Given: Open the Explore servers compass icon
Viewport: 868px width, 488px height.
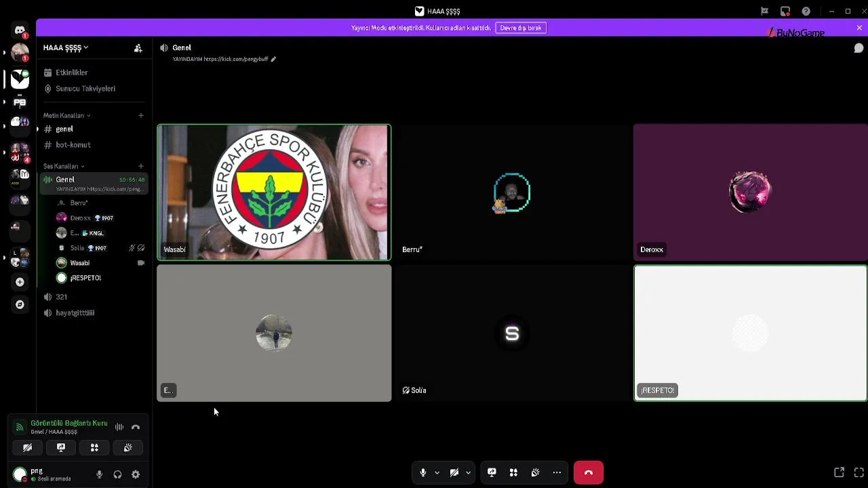Looking at the screenshot, I should [20, 304].
